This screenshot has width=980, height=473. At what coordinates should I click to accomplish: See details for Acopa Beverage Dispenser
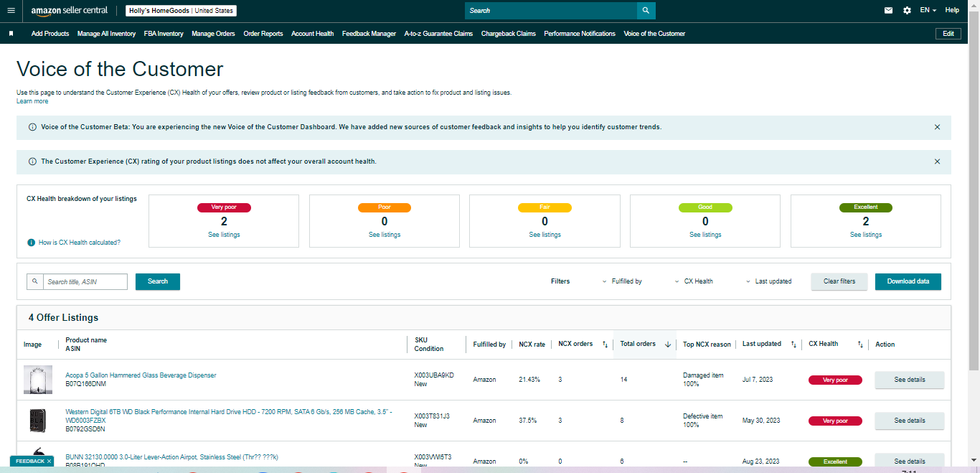tap(910, 380)
